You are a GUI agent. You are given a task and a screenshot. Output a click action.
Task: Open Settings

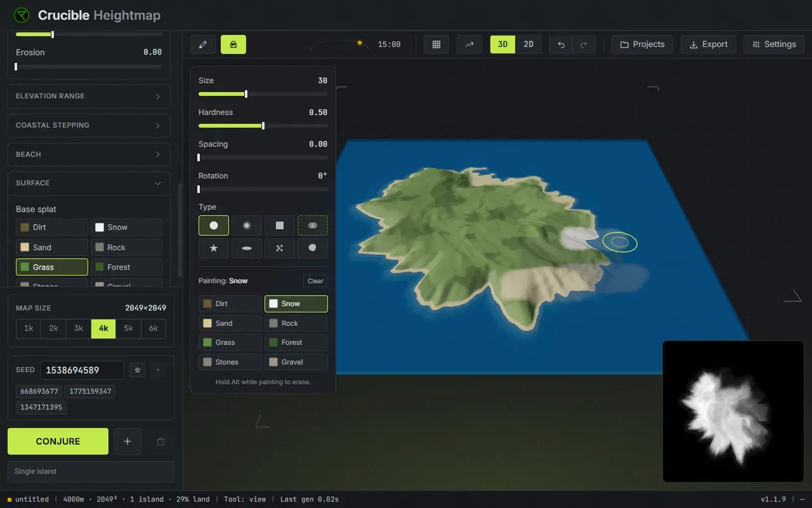pyautogui.click(x=774, y=44)
